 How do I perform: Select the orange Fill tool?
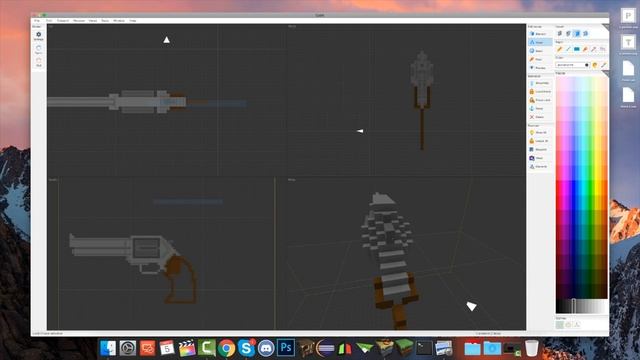(x=585, y=49)
